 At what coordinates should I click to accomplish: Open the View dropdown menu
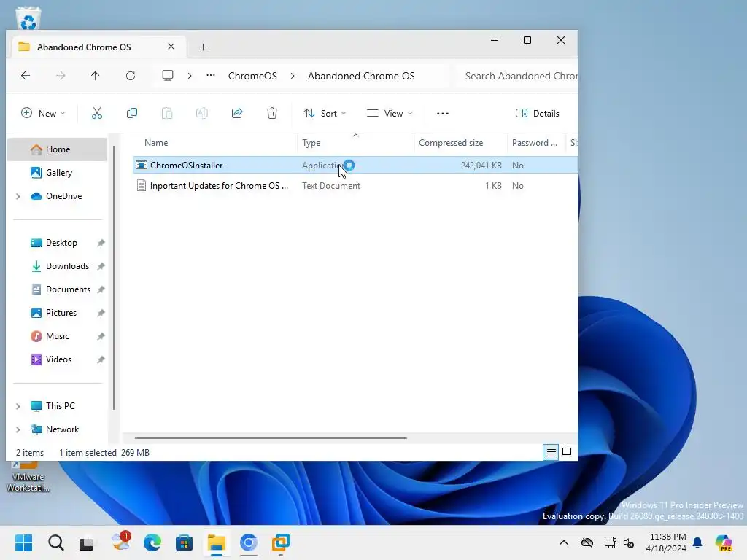coord(390,113)
